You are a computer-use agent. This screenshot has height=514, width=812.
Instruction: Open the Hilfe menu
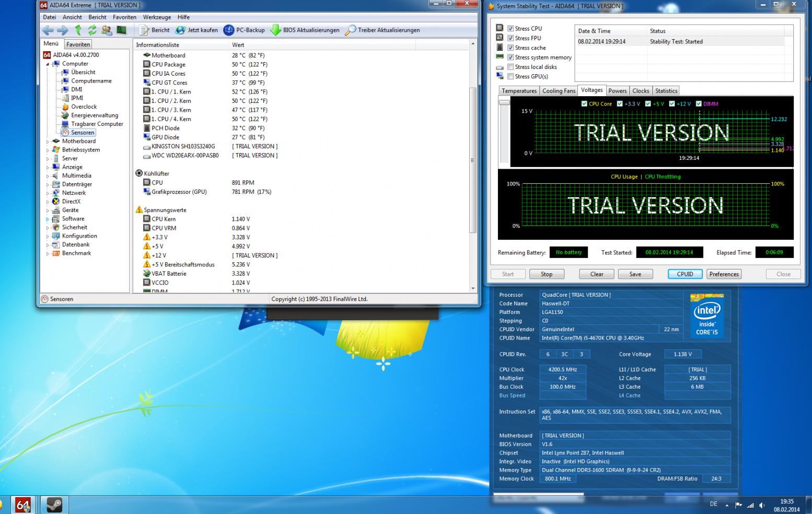(183, 17)
